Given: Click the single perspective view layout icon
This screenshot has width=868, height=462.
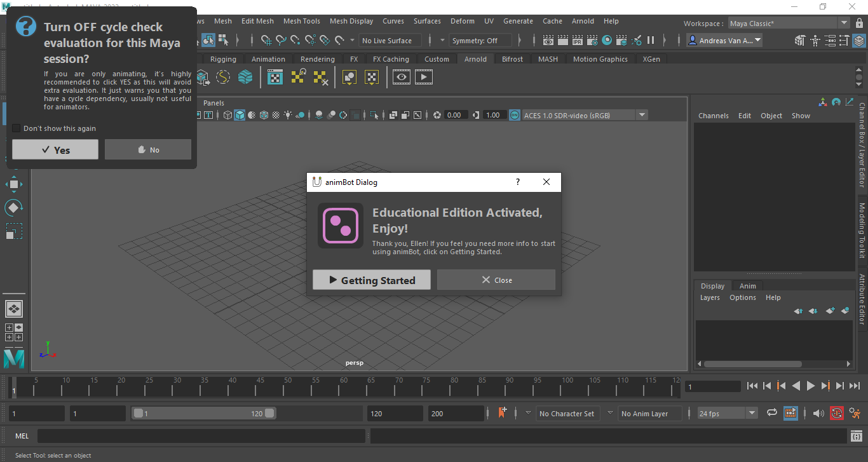Looking at the screenshot, I should coord(14,309).
